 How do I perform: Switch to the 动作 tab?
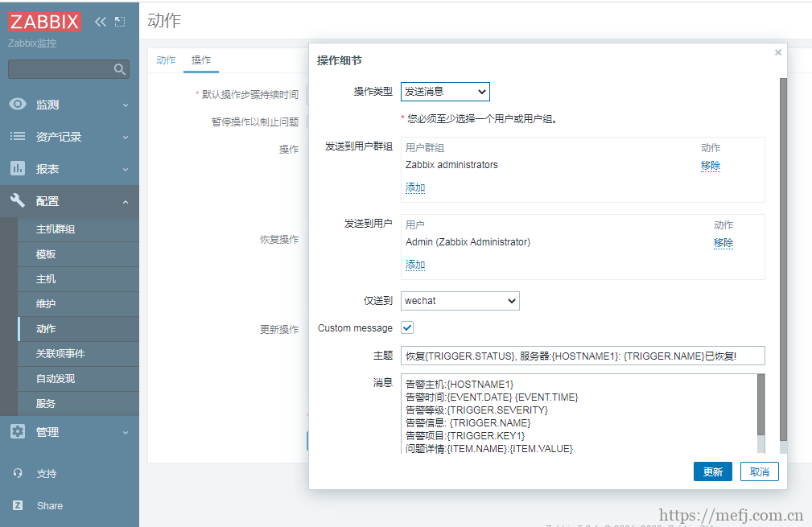click(x=165, y=60)
